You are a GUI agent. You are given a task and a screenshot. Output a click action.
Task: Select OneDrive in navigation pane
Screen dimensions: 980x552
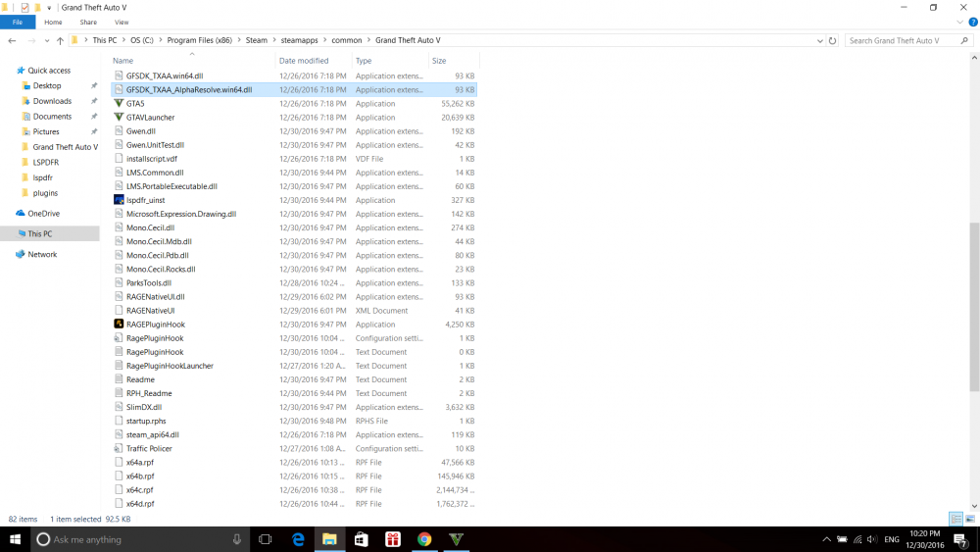coord(44,213)
